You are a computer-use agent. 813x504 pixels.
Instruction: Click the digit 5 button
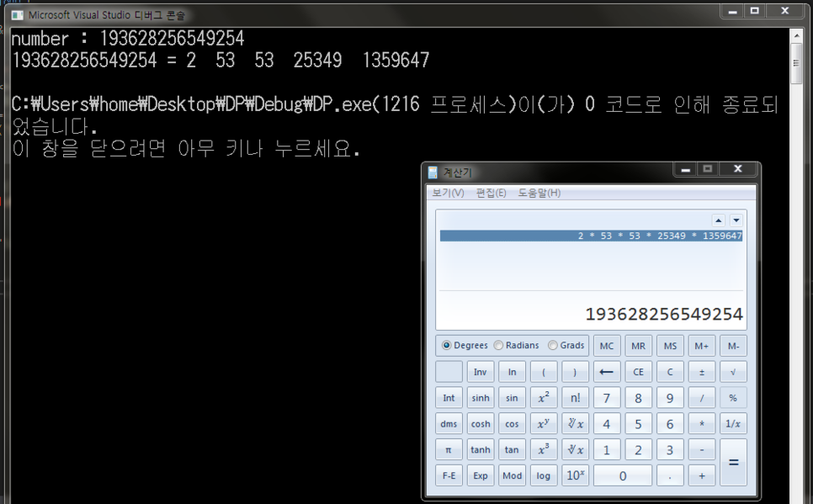[x=638, y=423]
